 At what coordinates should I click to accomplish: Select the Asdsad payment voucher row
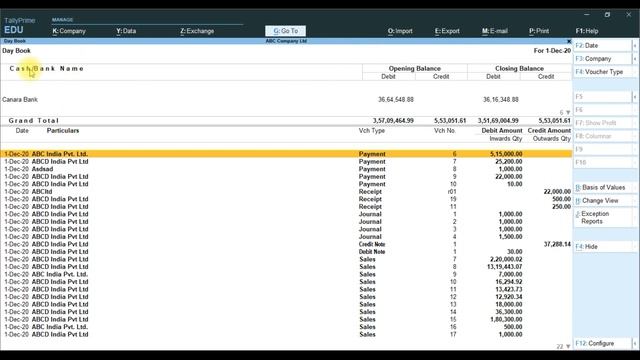[286, 169]
